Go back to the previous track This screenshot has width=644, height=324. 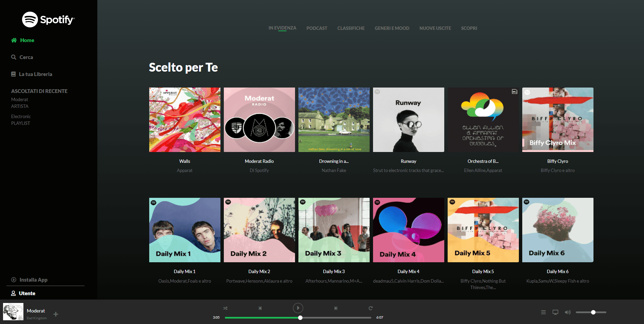(260, 308)
